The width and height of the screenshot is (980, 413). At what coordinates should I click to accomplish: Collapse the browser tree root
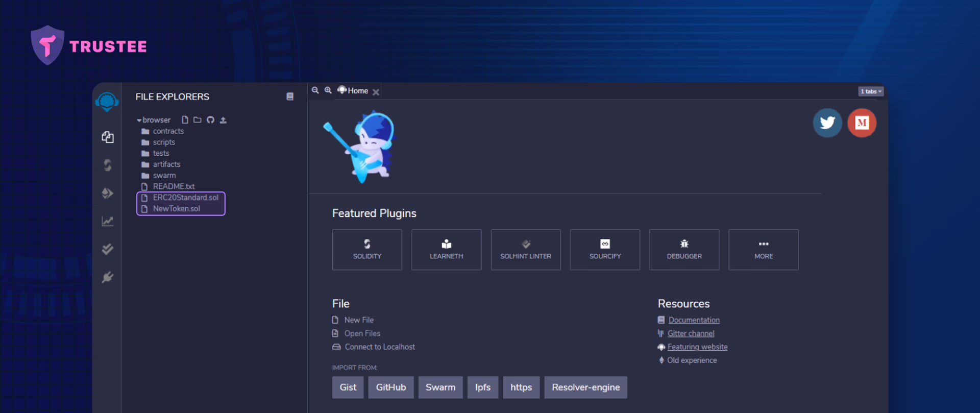click(x=154, y=120)
